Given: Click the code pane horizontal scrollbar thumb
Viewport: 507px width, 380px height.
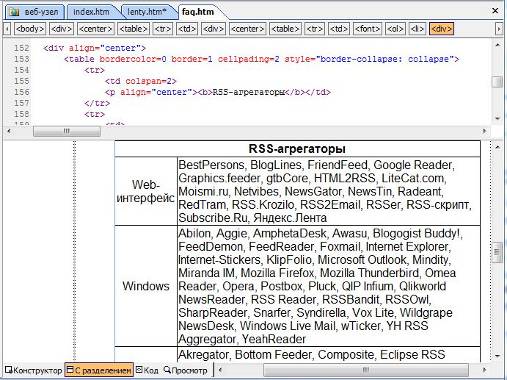Looking at the screenshot, I should (x=67, y=131).
